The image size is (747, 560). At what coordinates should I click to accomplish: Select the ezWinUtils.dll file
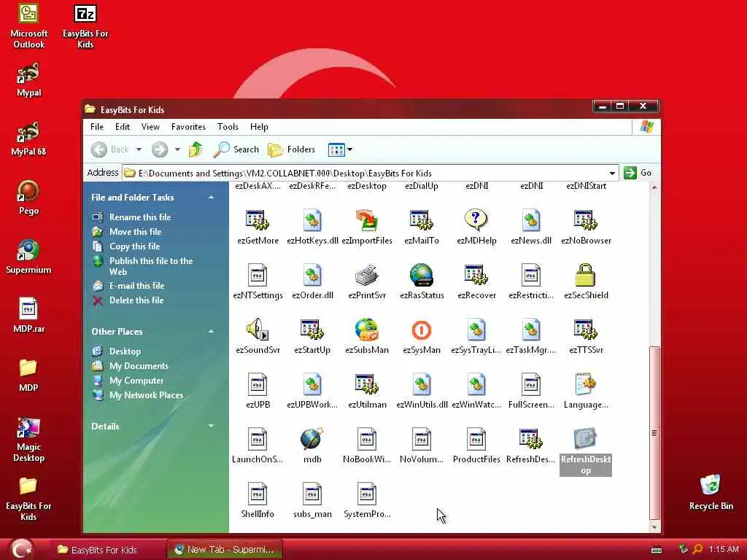click(422, 384)
